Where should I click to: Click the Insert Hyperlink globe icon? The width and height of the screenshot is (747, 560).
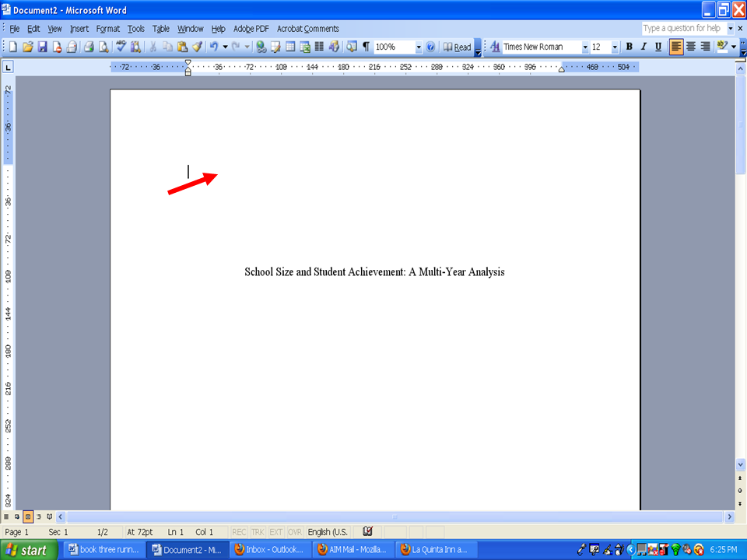[x=261, y=47]
